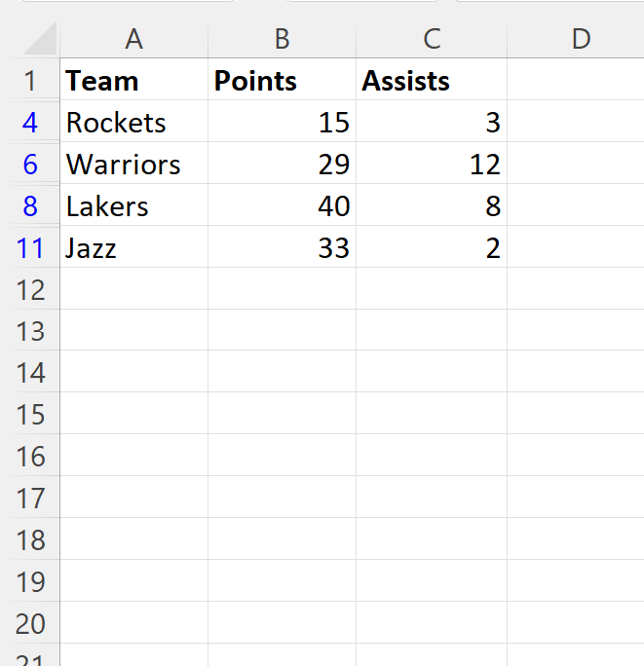Select filtered row 8 header

(x=30, y=206)
